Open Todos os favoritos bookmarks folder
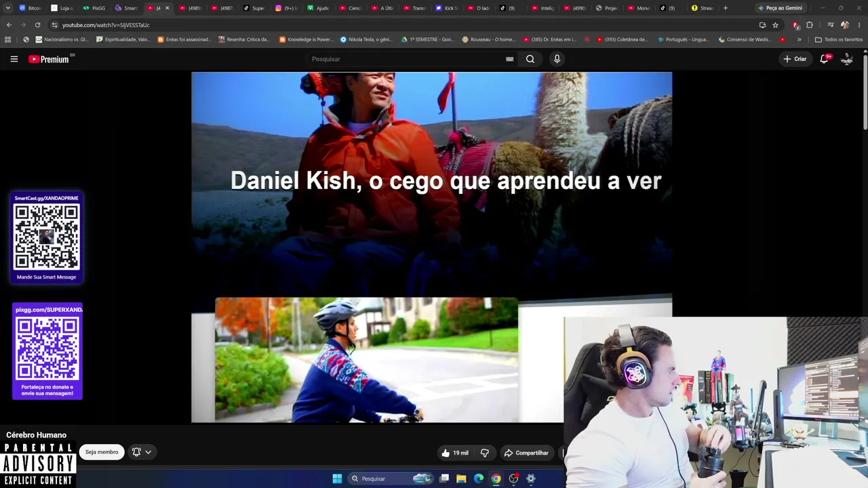 tap(839, 39)
